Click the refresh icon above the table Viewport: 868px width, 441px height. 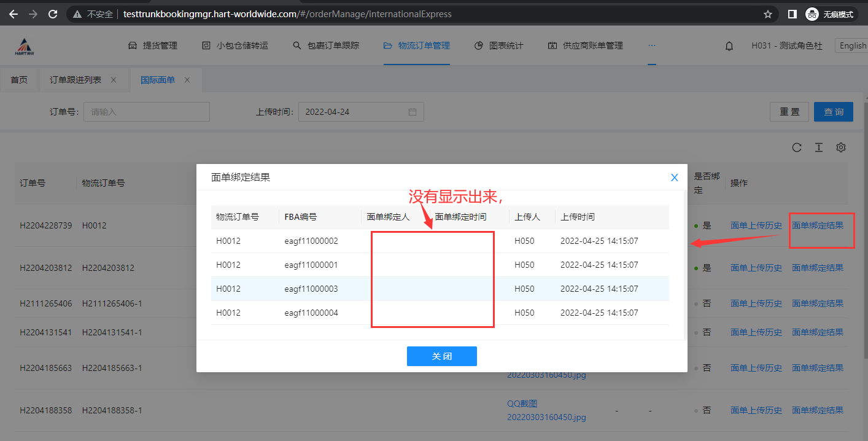tap(797, 147)
